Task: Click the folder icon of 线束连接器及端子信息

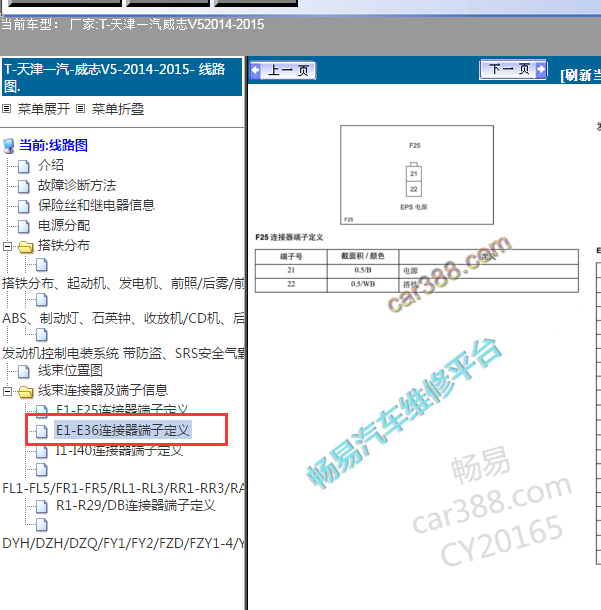Action: point(26,392)
